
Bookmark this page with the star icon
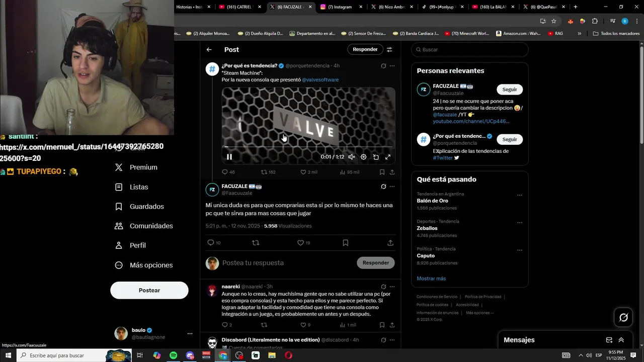point(554,21)
